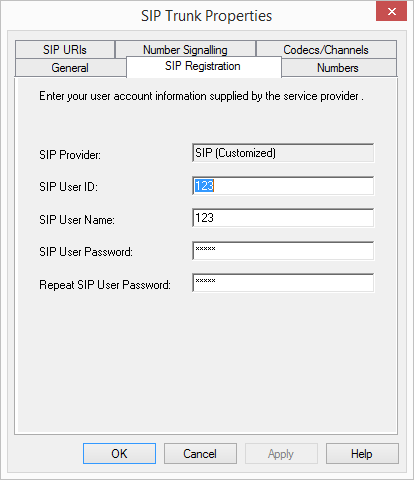
Task: Discard changes with the Cancel button
Action: (200, 454)
